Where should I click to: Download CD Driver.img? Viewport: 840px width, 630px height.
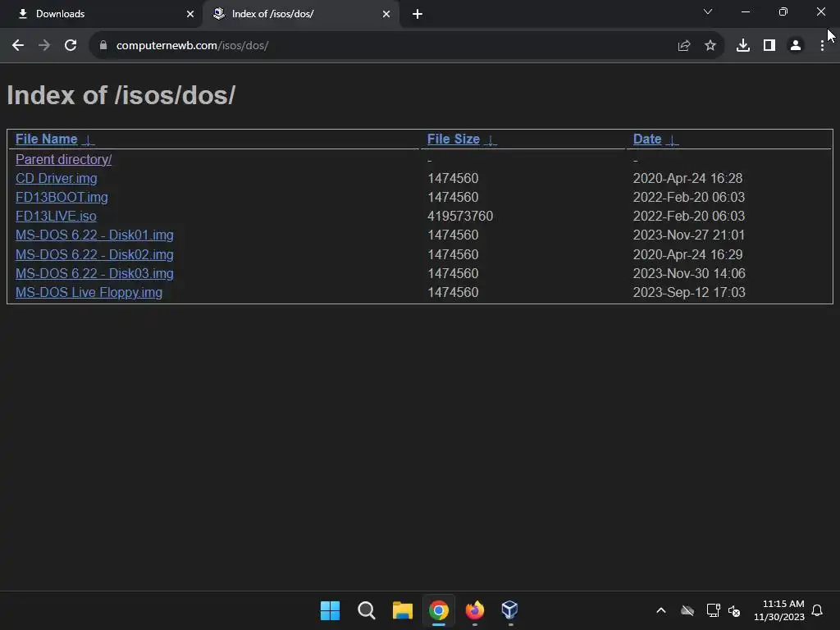[x=57, y=178]
